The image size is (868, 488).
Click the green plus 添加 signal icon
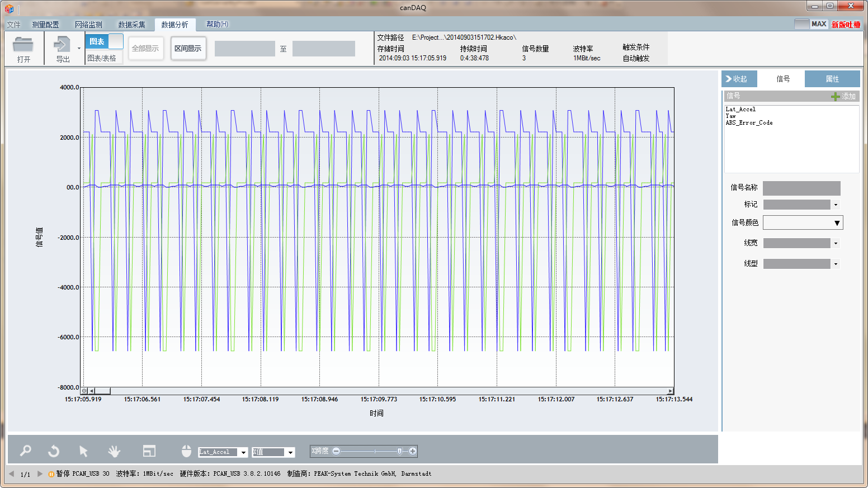[x=836, y=96]
